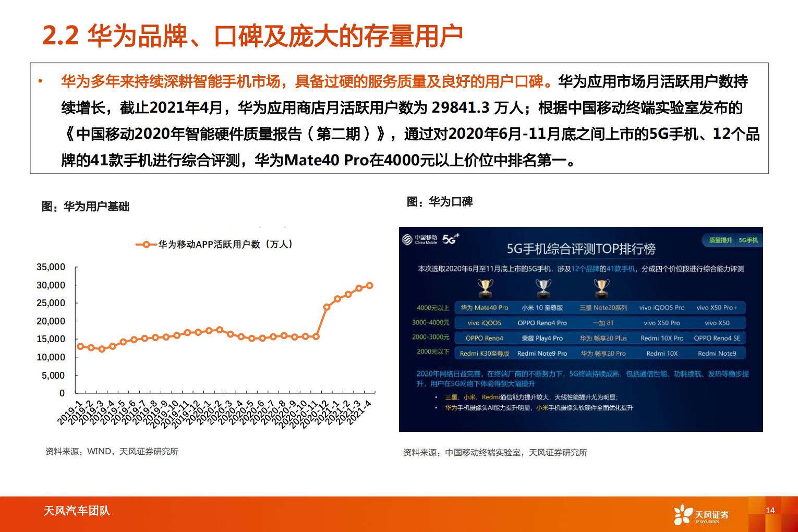Click the first data point for 2019-1
The width and height of the screenshot is (798, 532).
pyautogui.click(x=80, y=346)
